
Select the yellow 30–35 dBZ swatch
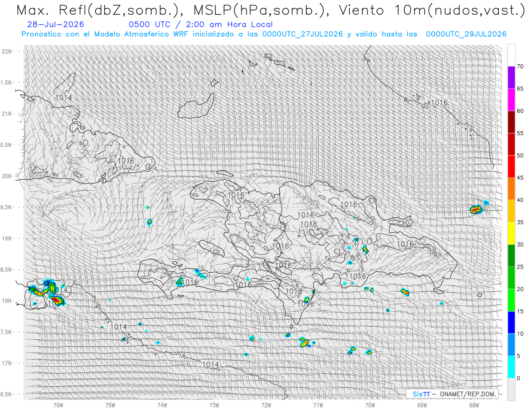point(512,233)
